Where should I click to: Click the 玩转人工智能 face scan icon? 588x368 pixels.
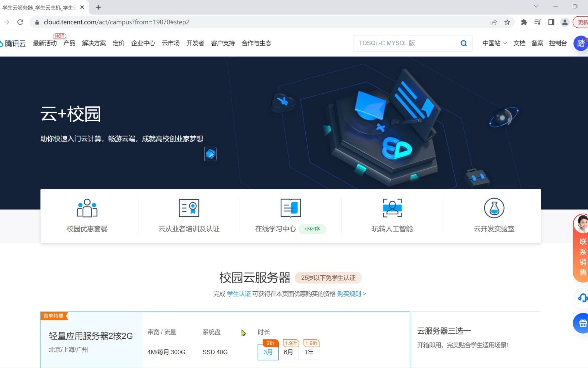click(392, 208)
